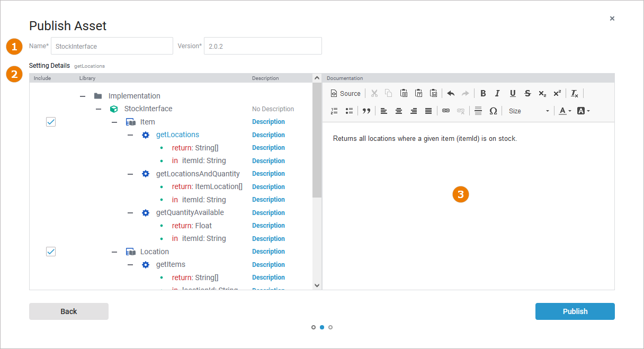Uncheck the Include checkbox for Location
The width and height of the screenshot is (644, 349).
tap(51, 252)
